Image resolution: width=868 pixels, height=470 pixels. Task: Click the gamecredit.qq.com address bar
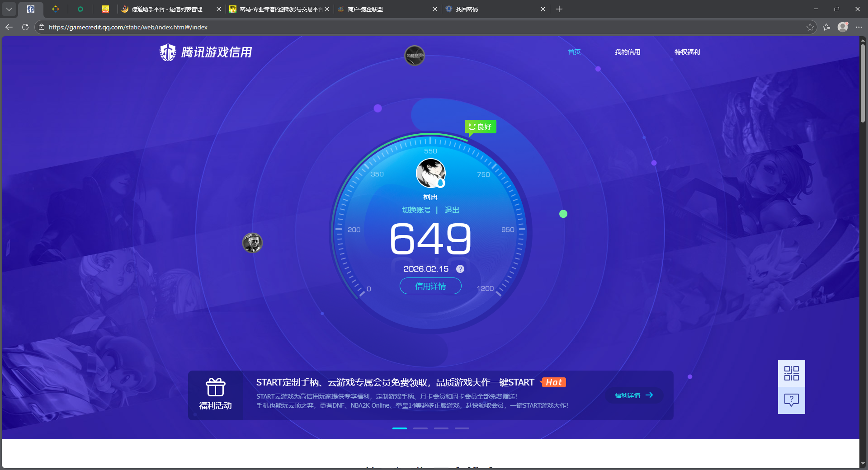425,27
